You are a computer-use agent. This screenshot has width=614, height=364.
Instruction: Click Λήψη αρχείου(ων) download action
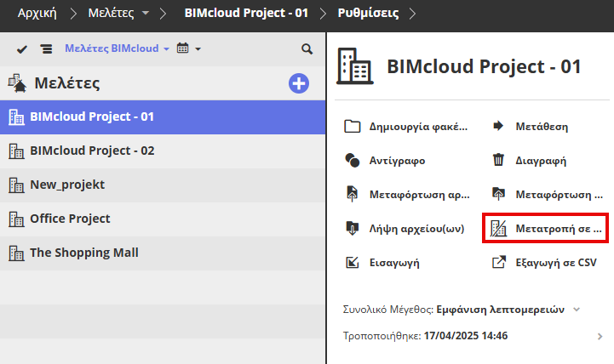(x=405, y=229)
